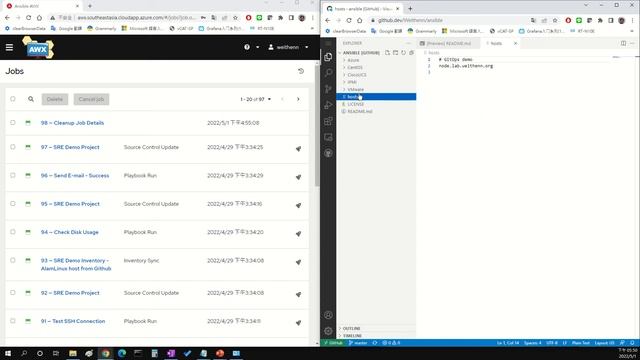Check the box for job 97 SRE Demo Project

(13, 147)
